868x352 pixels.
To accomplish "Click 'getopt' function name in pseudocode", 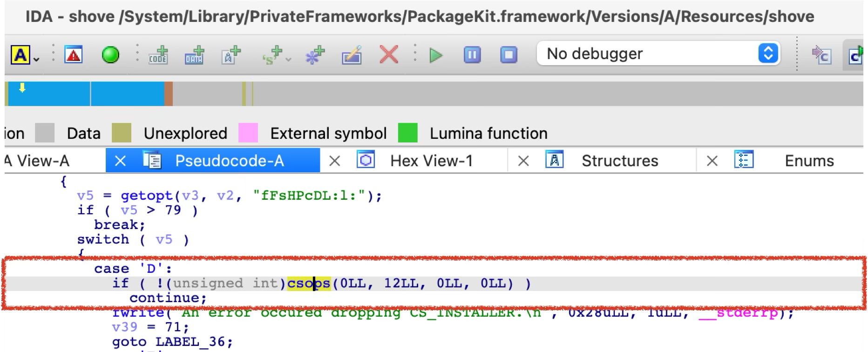I will pyautogui.click(x=147, y=196).
